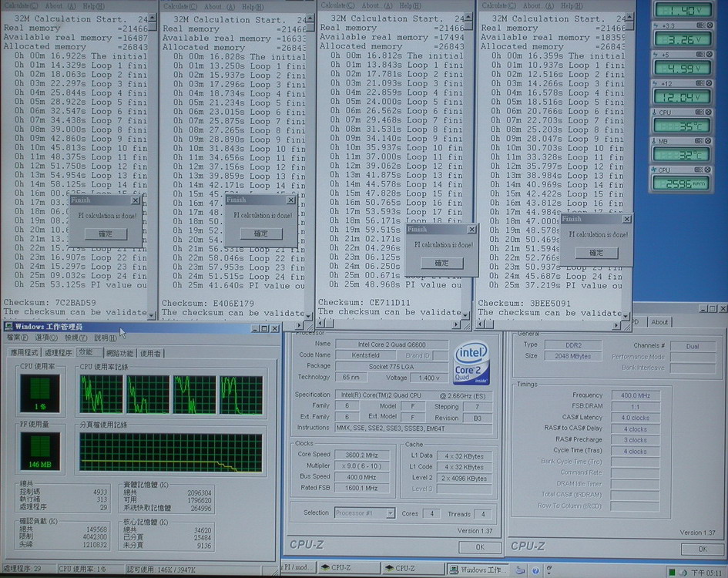Open settings of the +3.3 voltage gadget
The height and width of the screenshot is (578, 728).
(701, 25)
